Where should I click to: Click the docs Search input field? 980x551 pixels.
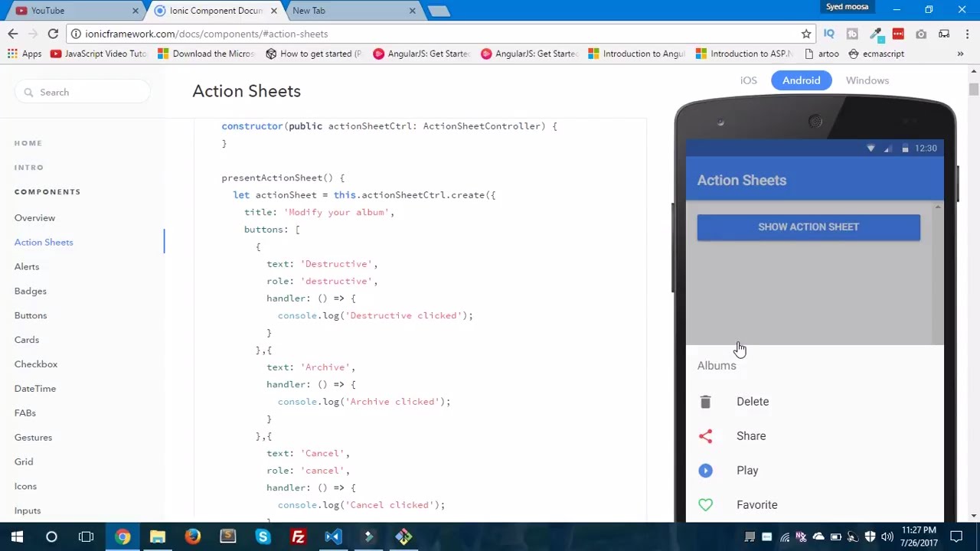click(82, 93)
